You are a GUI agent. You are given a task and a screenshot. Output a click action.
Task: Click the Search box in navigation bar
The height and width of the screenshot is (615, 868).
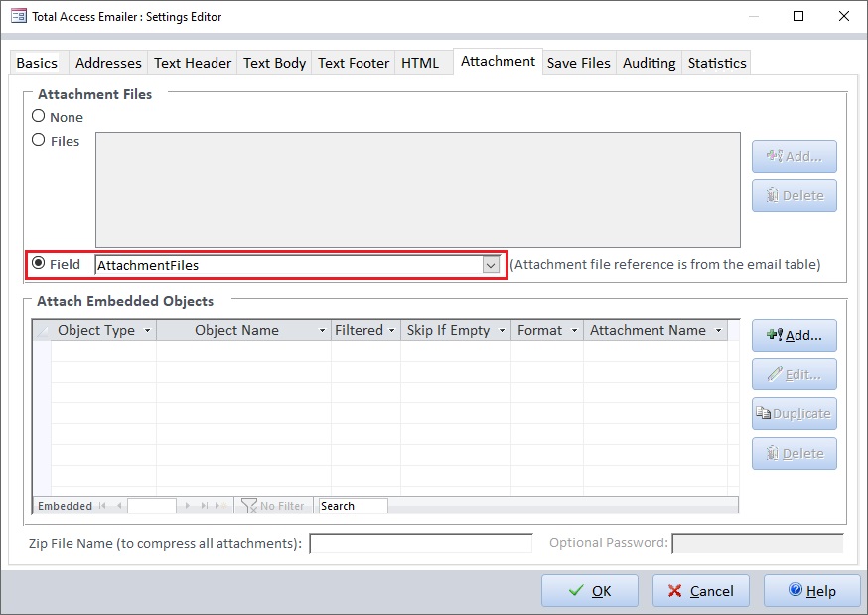(354, 506)
